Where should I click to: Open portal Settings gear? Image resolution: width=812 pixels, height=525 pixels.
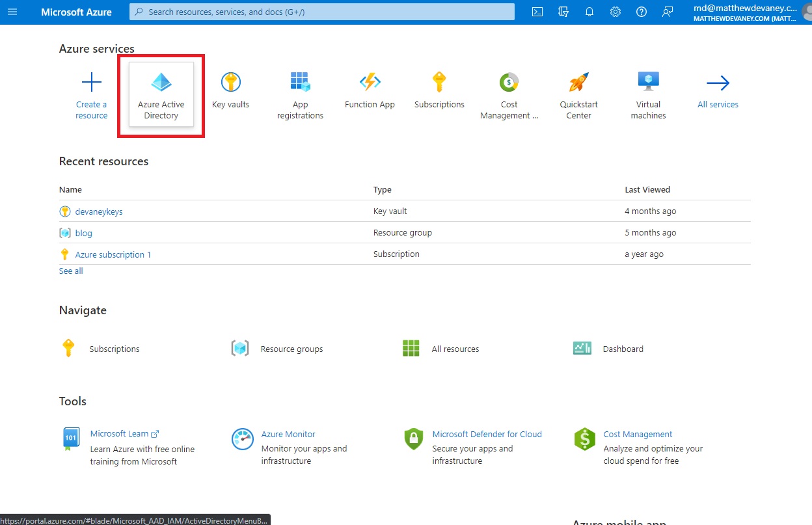point(616,12)
